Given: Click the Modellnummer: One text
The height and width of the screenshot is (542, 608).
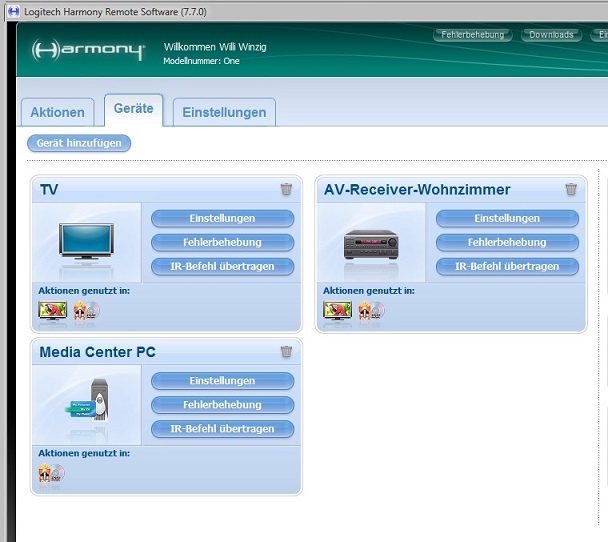Looking at the screenshot, I should click(x=201, y=61).
